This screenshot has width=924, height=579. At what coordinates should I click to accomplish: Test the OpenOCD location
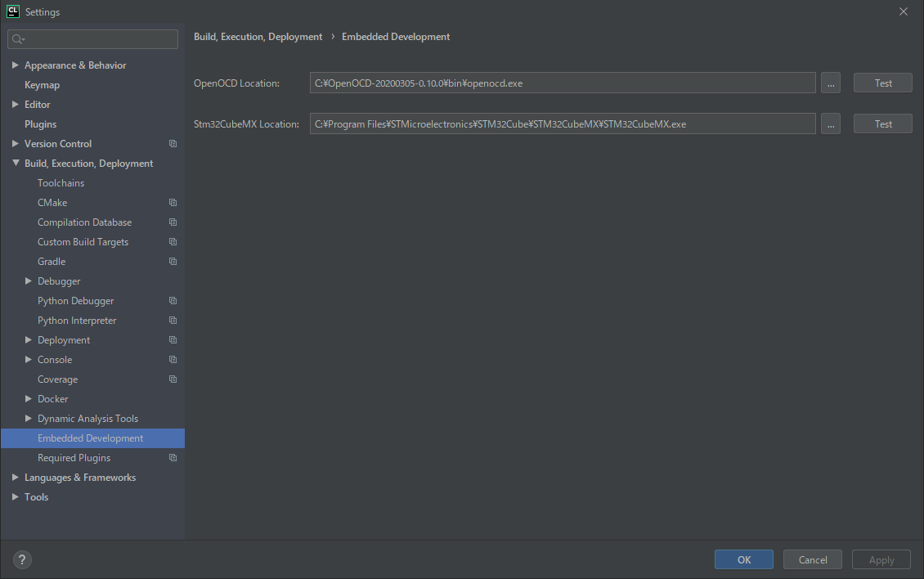(883, 83)
